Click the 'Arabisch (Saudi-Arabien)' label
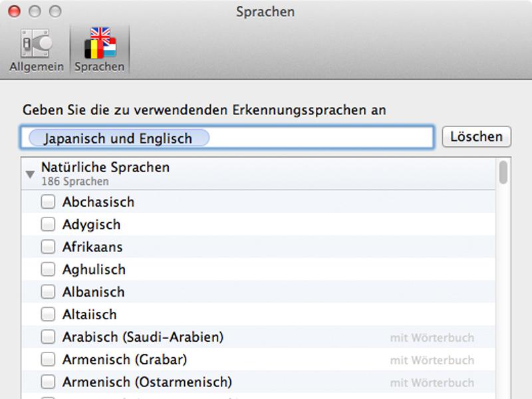 pyautogui.click(x=143, y=337)
